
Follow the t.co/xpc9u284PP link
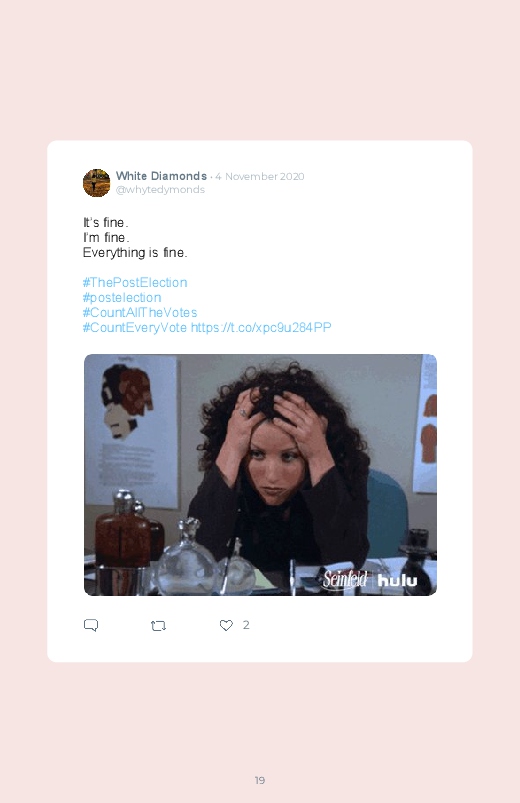pyautogui.click(x=261, y=327)
